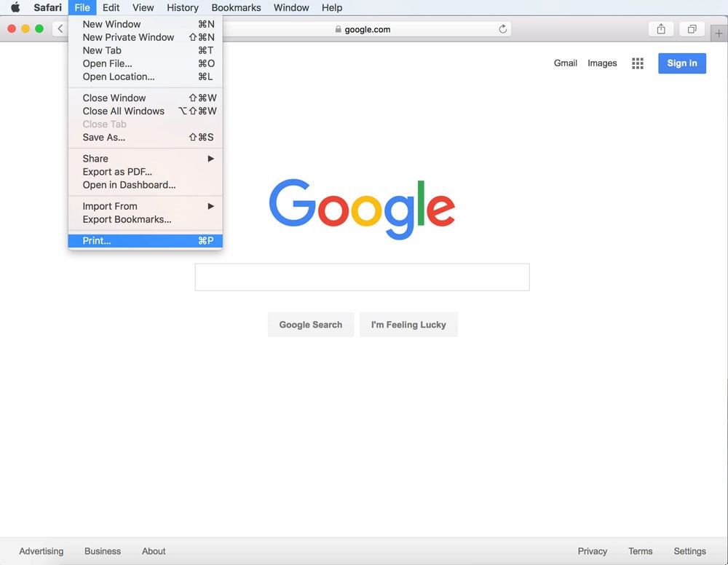Click the blue Sign in button
Viewport: 728px width, 565px height.
682,63
